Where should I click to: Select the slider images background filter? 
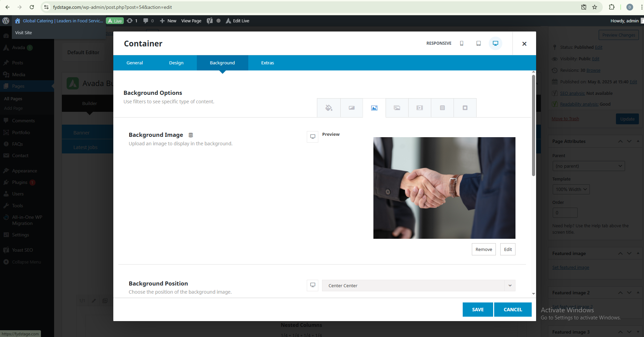tap(397, 108)
